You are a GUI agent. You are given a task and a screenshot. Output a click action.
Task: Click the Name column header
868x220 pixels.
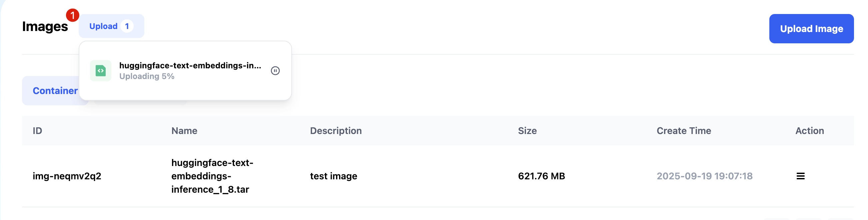pos(184,131)
